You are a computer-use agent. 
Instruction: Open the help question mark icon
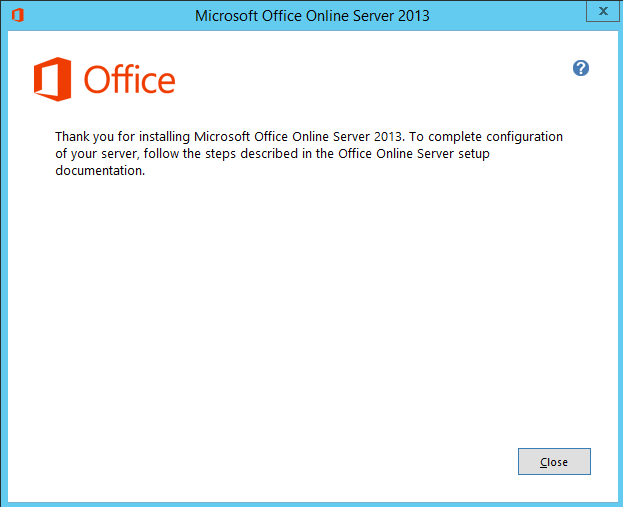point(580,68)
